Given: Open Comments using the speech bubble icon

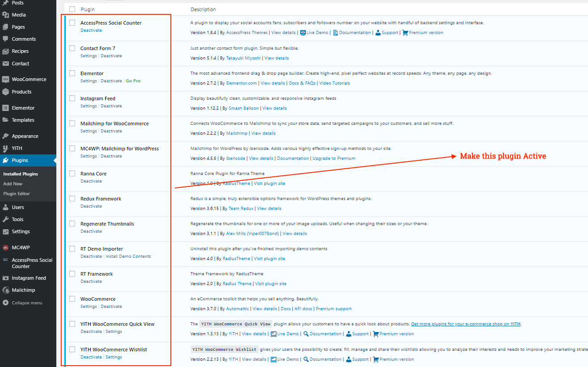Looking at the screenshot, I should point(5,39).
